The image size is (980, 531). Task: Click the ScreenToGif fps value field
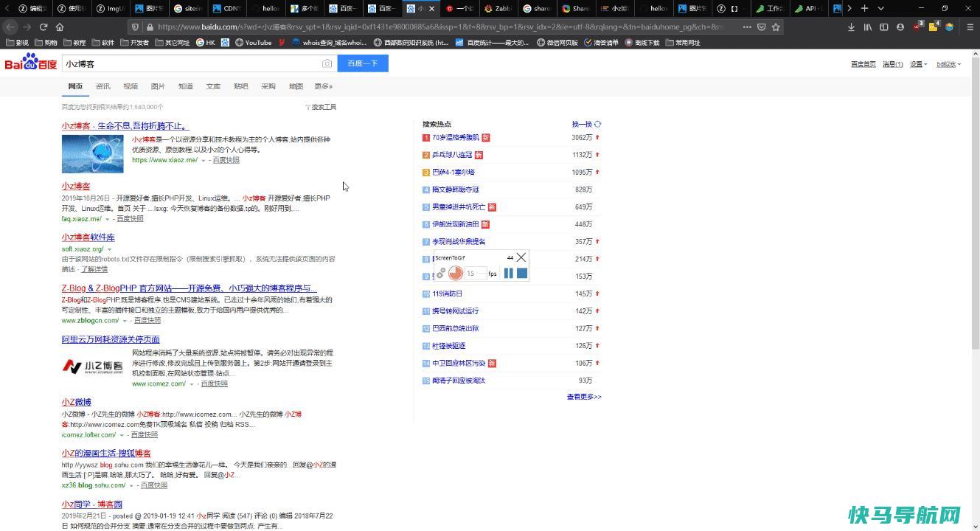(476, 274)
